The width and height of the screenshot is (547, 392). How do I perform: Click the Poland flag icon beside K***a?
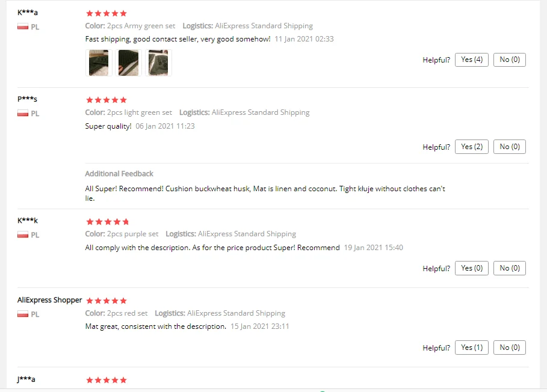pos(23,26)
